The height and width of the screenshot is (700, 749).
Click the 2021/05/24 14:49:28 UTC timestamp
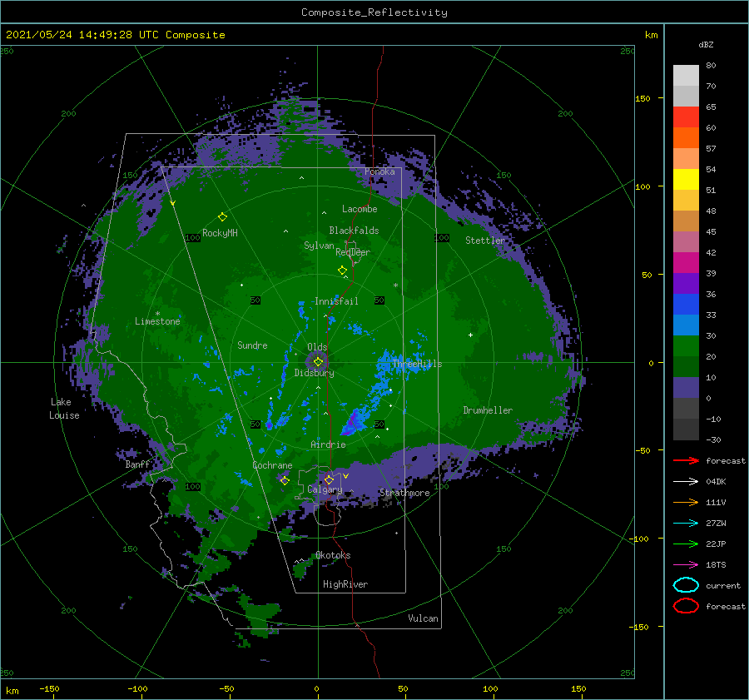point(72,34)
